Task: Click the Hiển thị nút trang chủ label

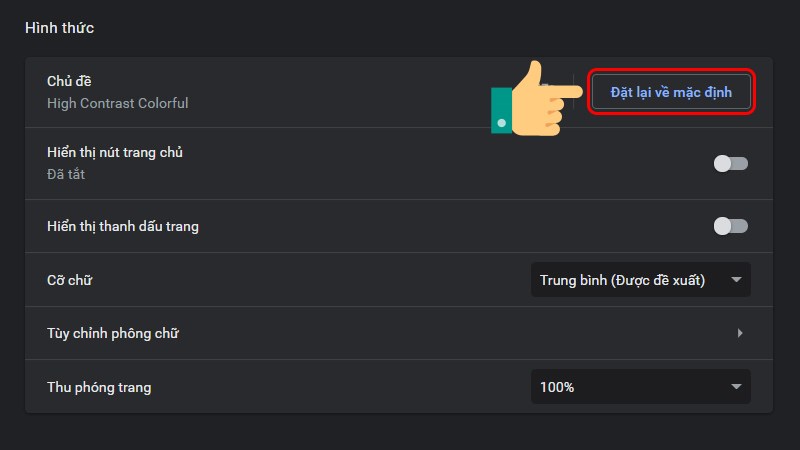Action: pyautogui.click(x=114, y=152)
